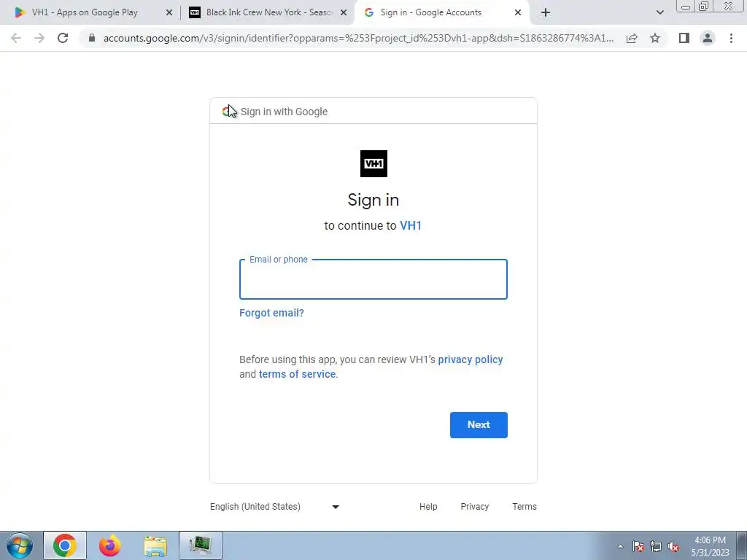Open a new browser tab
This screenshot has width=747, height=560.
coord(546,12)
